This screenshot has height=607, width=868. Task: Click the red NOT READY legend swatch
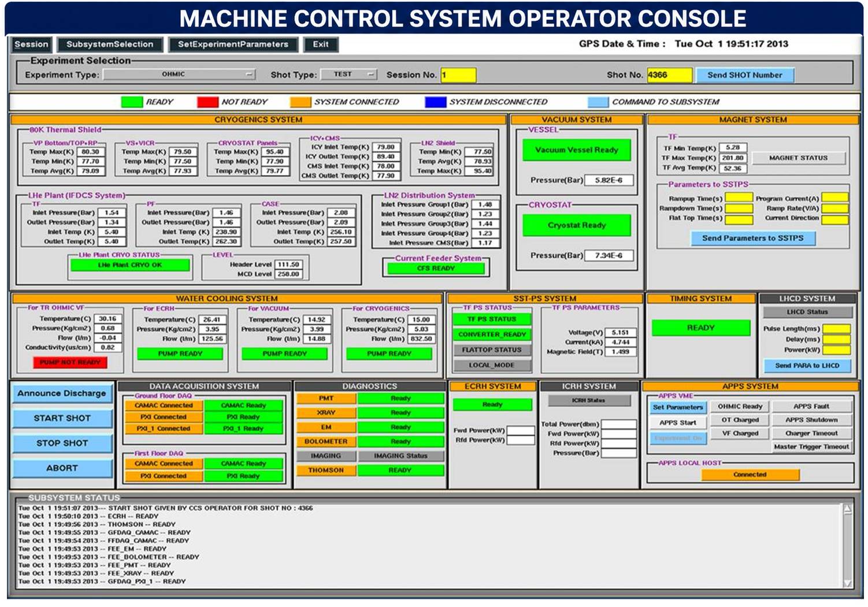(x=207, y=102)
